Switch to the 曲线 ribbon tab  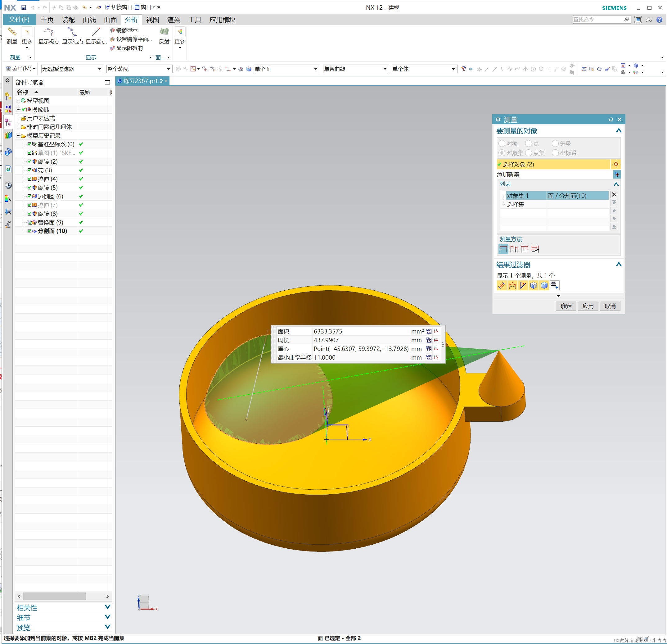pyautogui.click(x=89, y=20)
